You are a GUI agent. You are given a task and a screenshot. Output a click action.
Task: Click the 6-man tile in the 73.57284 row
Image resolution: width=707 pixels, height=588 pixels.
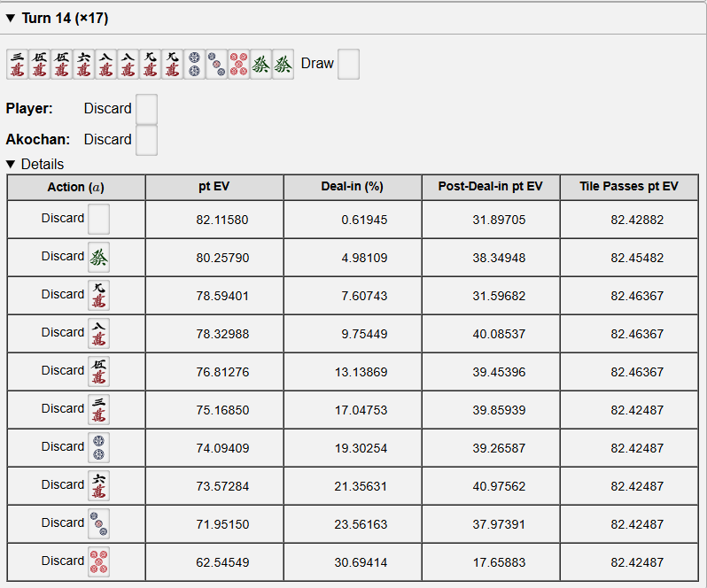point(98,485)
